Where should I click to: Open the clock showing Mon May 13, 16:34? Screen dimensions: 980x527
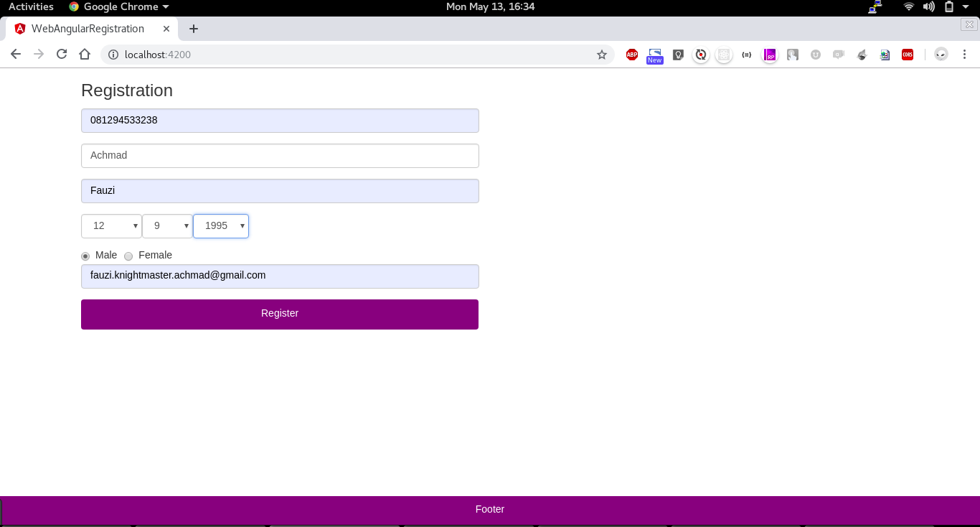tap(490, 6)
